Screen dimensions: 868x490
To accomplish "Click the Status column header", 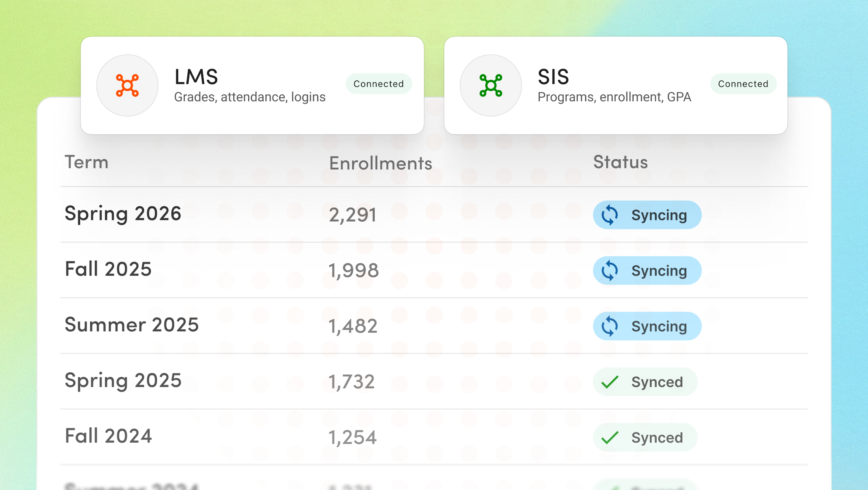I will coord(620,163).
